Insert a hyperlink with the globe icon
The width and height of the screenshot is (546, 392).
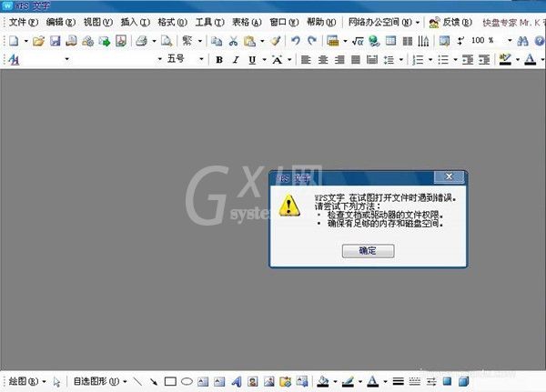point(374,41)
